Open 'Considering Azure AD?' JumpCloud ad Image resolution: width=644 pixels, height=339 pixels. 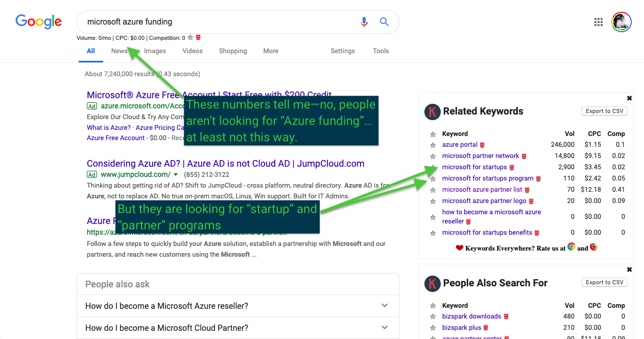[226, 164]
